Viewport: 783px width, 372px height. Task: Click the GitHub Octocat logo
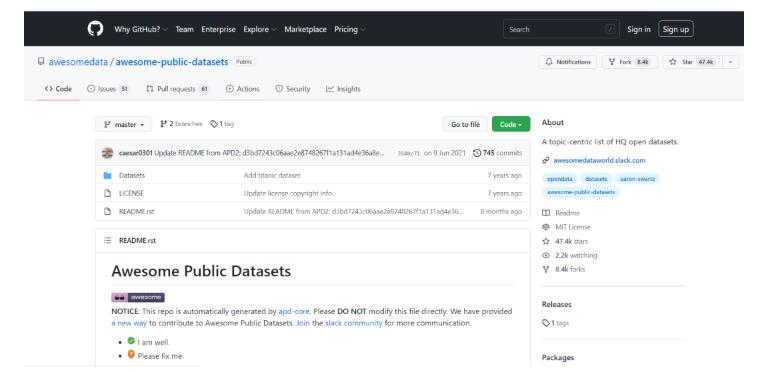pos(95,29)
